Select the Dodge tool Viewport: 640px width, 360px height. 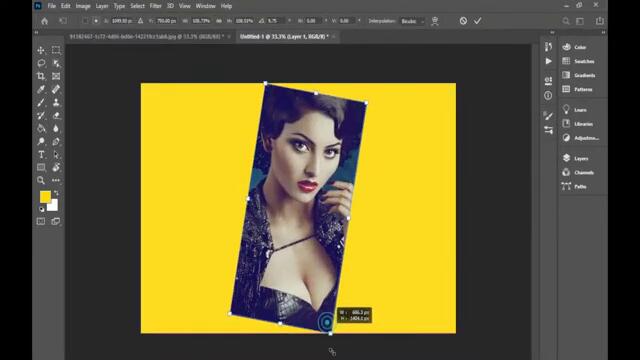click(x=41, y=142)
